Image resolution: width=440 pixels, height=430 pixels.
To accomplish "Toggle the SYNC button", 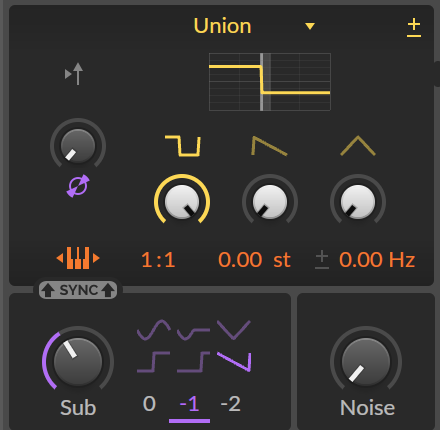I will tap(78, 290).
